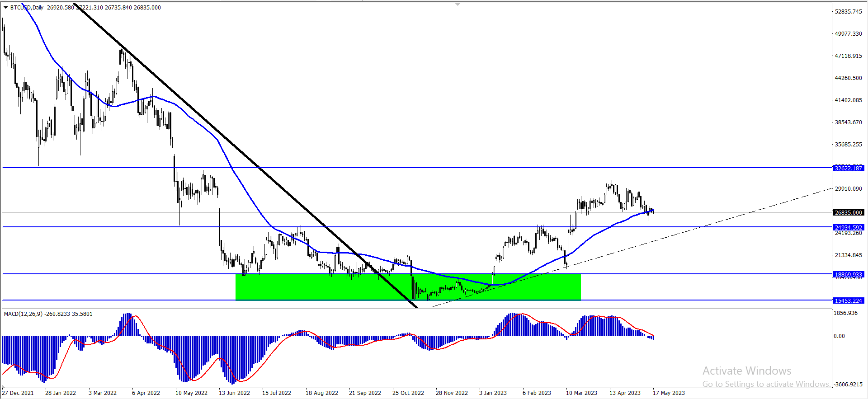Click the gray chart shift triangle marker
868x399 pixels.
pyautogui.click(x=458, y=4)
